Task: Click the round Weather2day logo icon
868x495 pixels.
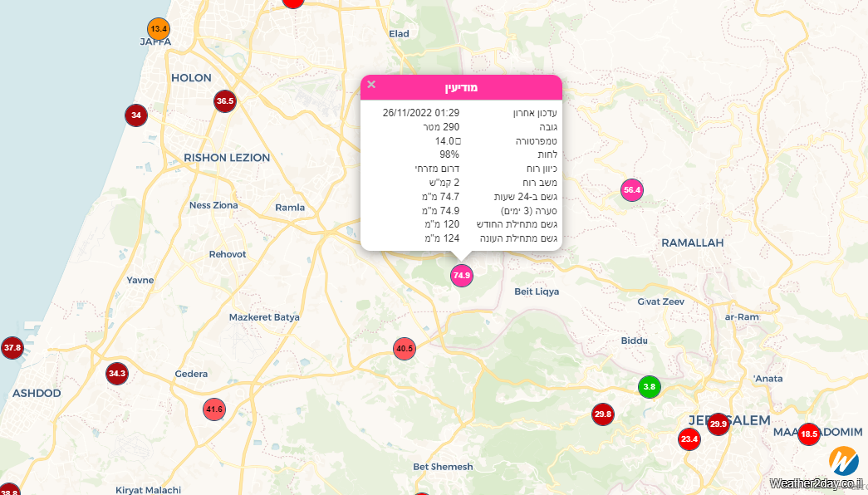Action: (844, 461)
